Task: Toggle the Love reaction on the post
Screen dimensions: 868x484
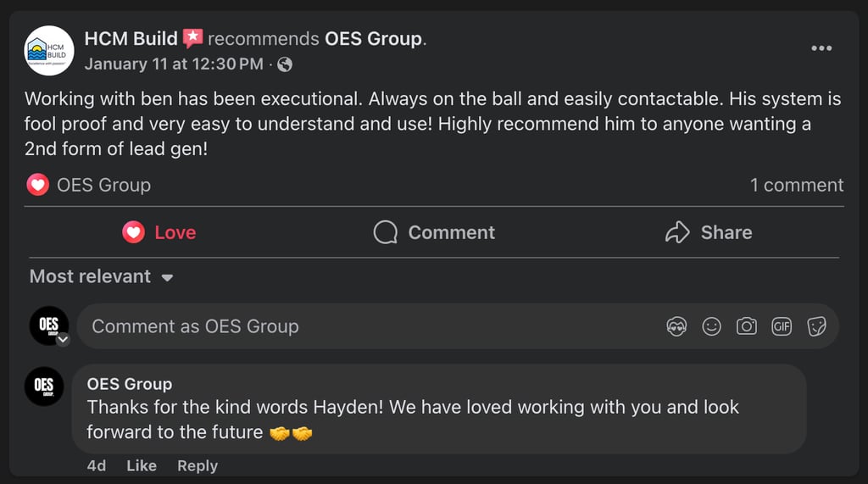Action: click(x=159, y=232)
